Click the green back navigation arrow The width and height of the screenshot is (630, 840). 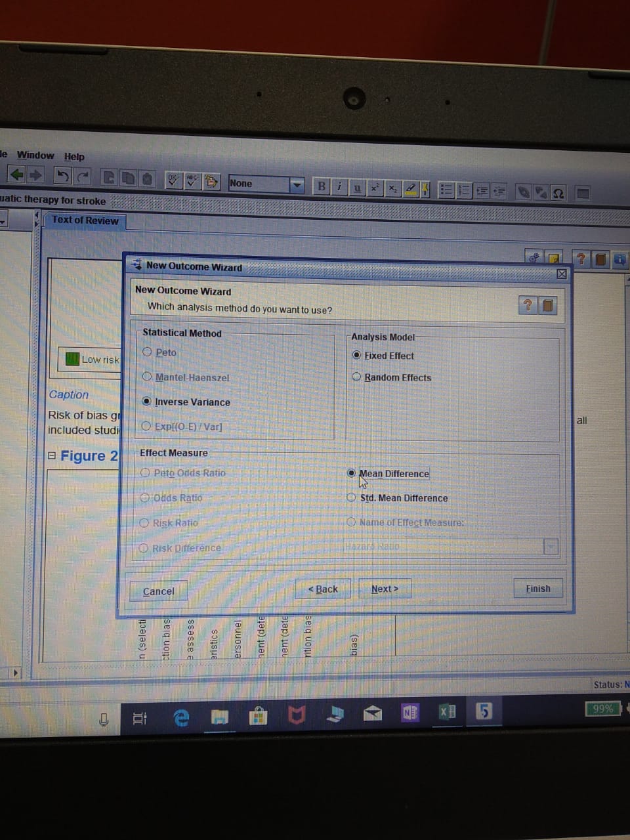[17, 175]
